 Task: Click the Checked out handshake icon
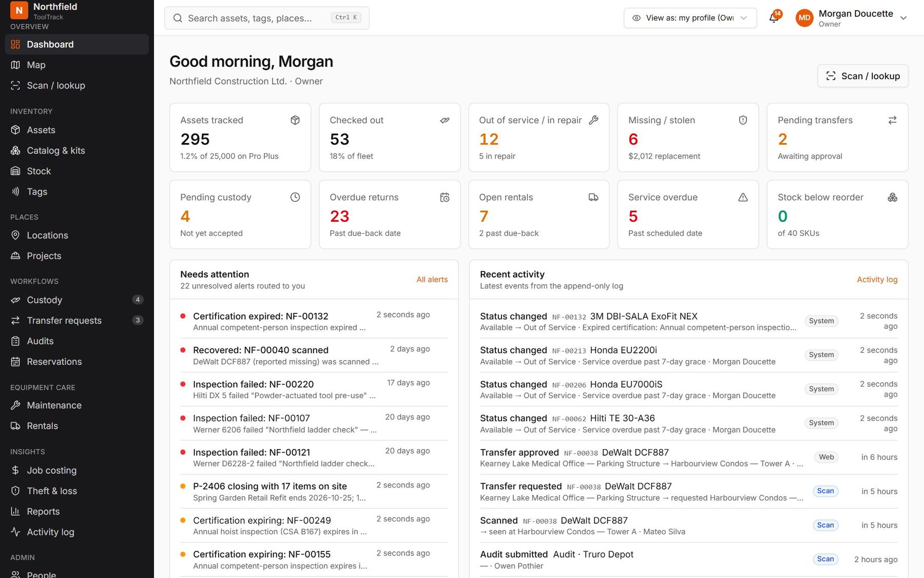coord(445,120)
